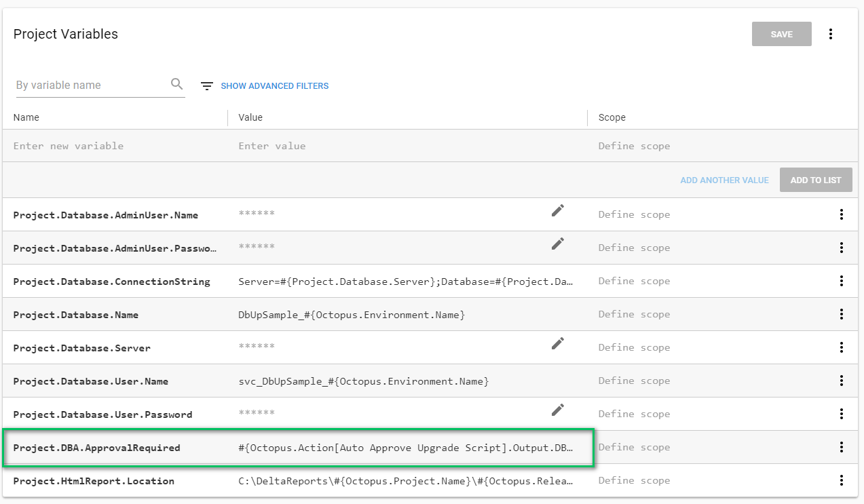Image resolution: width=864 pixels, height=504 pixels.
Task: Click pencil icon for AdminUser.Password value
Action: click(557, 244)
